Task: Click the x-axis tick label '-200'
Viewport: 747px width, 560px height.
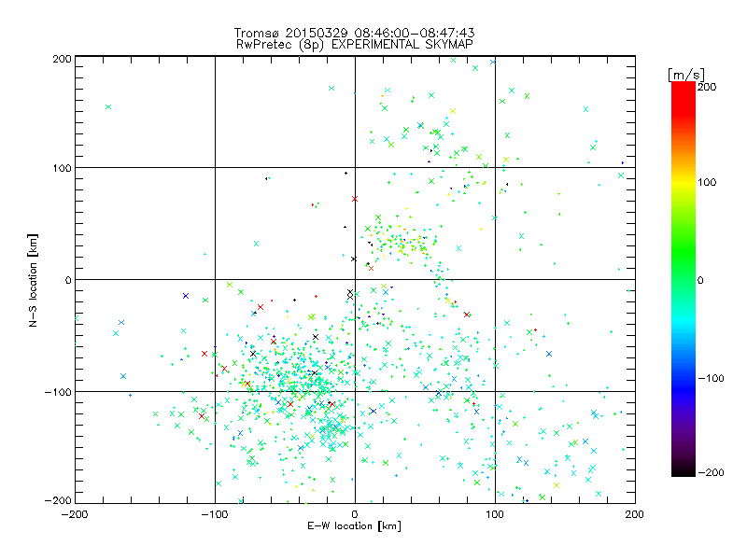Action: point(75,514)
